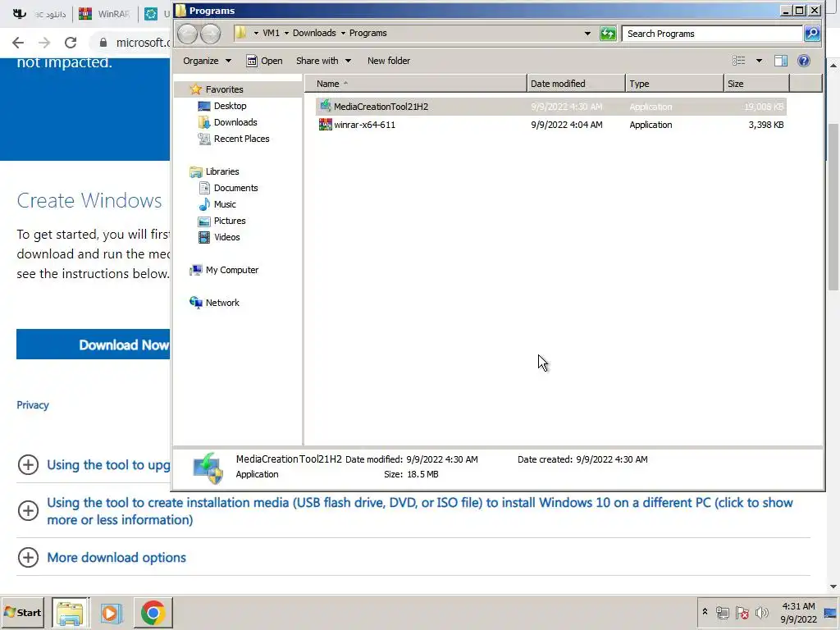Go back in Chrome browser

[x=18, y=43]
